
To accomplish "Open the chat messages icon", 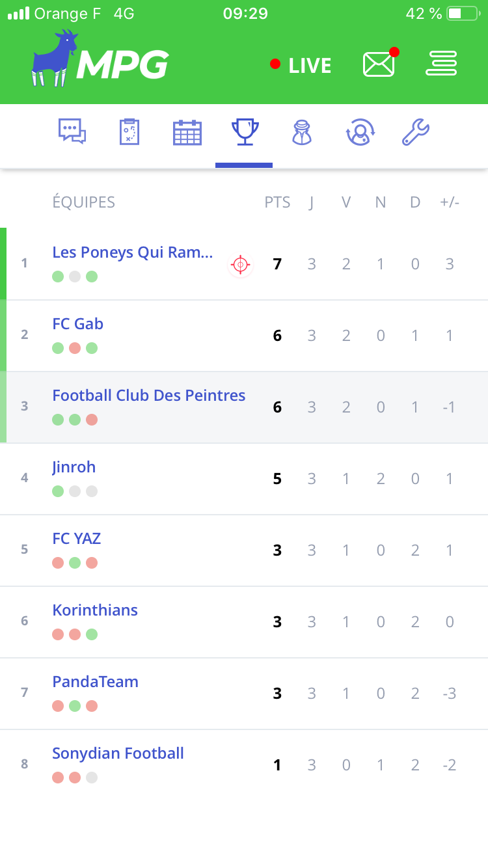I will pyautogui.click(x=72, y=132).
